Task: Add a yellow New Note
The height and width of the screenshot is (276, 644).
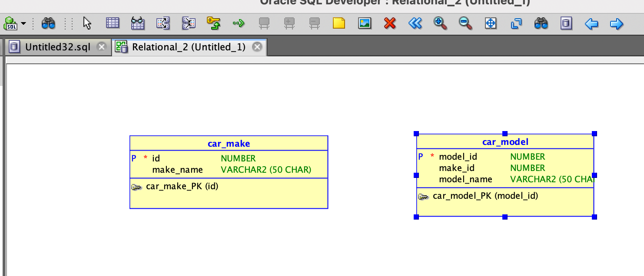Action: point(339,23)
